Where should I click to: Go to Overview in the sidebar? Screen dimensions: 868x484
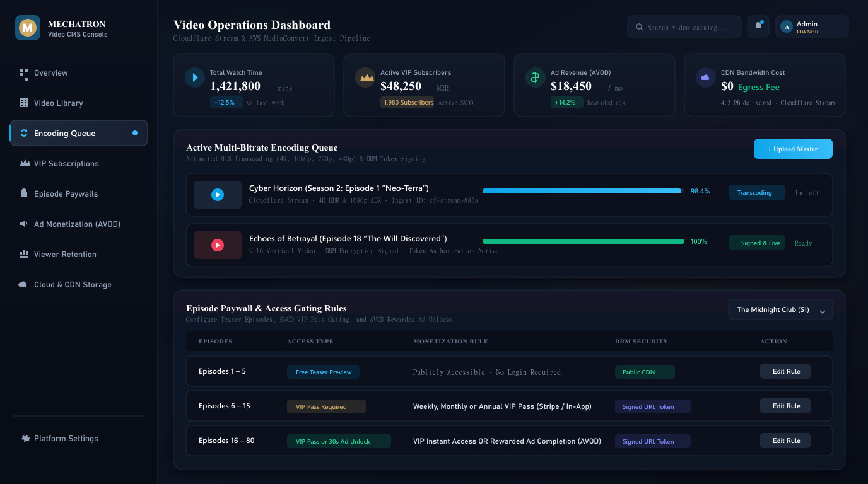[x=79, y=73]
